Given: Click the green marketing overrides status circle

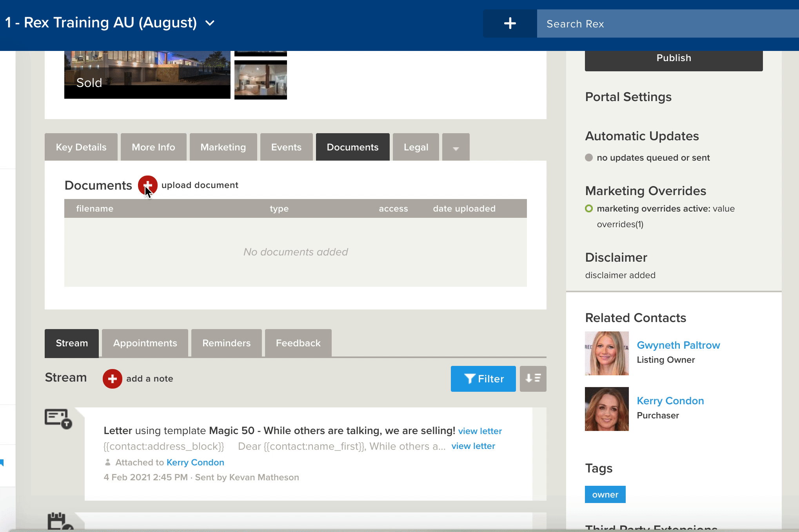Looking at the screenshot, I should pyautogui.click(x=589, y=208).
